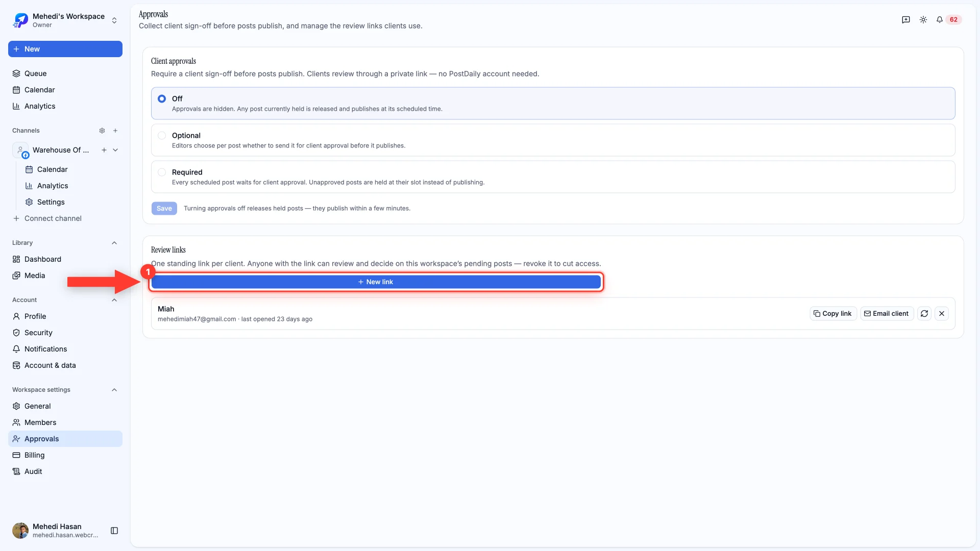980x551 pixels.
Task: Open Calendar under Warehouse Of channel
Action: pyautogui.click(x=71, y=169)
